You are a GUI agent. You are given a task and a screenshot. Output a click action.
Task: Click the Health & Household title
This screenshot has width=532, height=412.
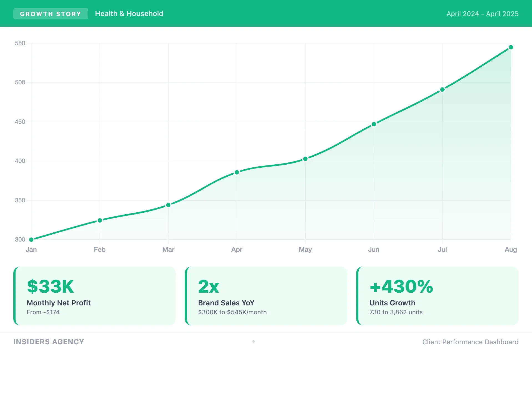129,14
